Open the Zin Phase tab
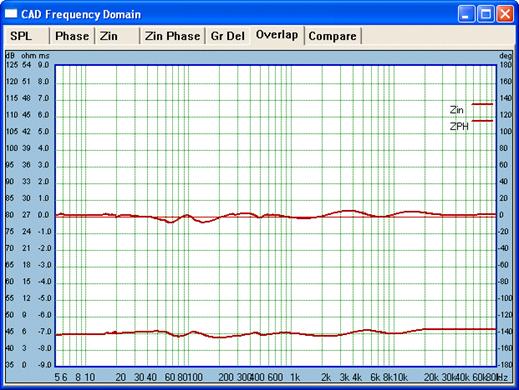This screenshot has height=390, width=519. pos(172,36)
